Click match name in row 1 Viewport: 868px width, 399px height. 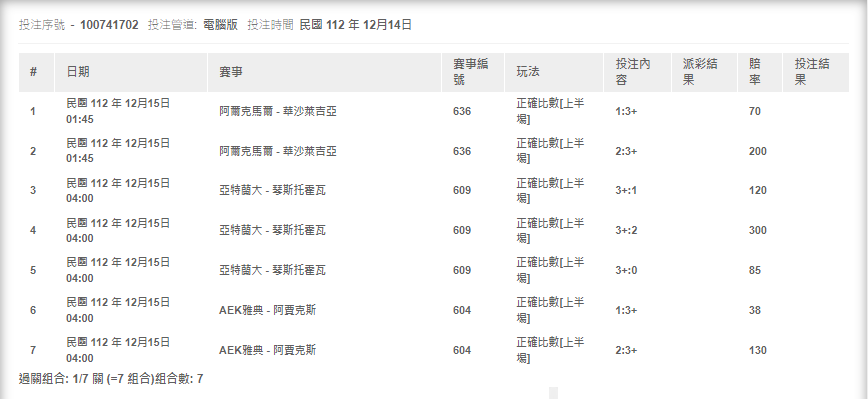click(278, 111)
